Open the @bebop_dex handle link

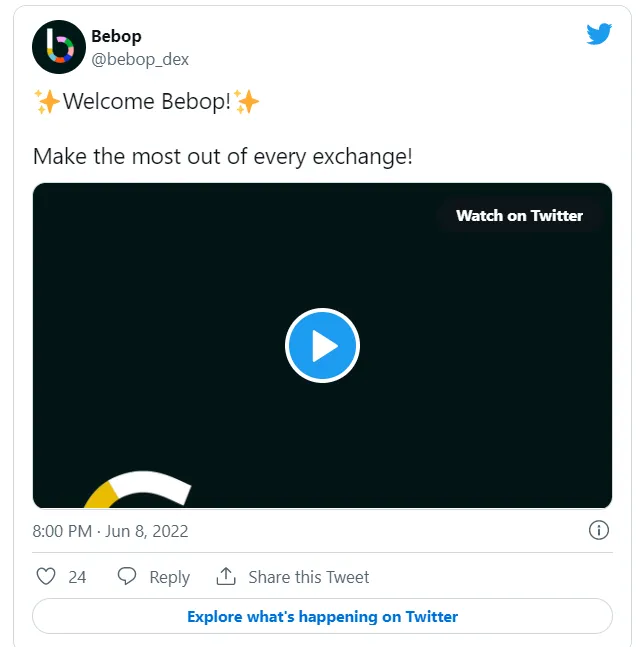pos(140,59)
